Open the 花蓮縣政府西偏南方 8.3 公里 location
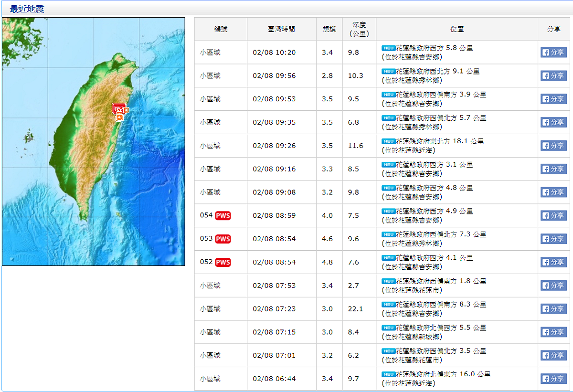This screenshot has height=392, width=573. pyautogui.click(x=441, y=305)
